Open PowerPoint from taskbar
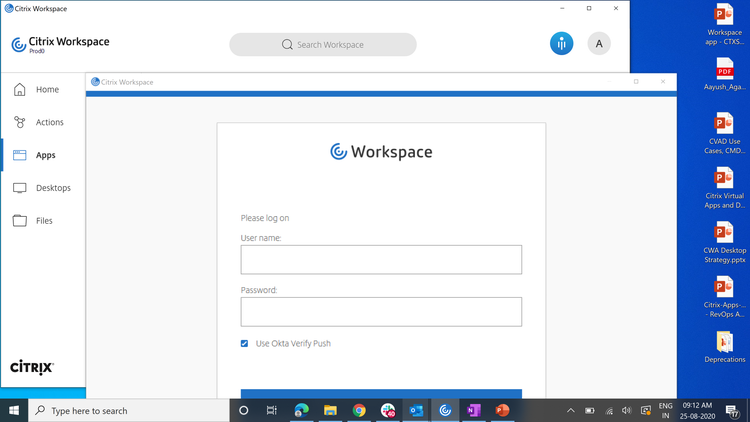The image size is (750, 422). click(502, 411)
